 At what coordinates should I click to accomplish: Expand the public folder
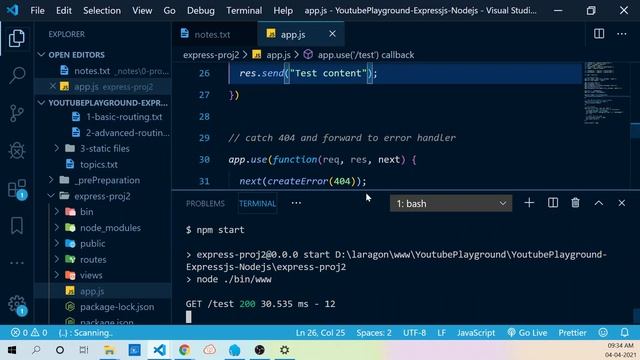pos(57,243)
